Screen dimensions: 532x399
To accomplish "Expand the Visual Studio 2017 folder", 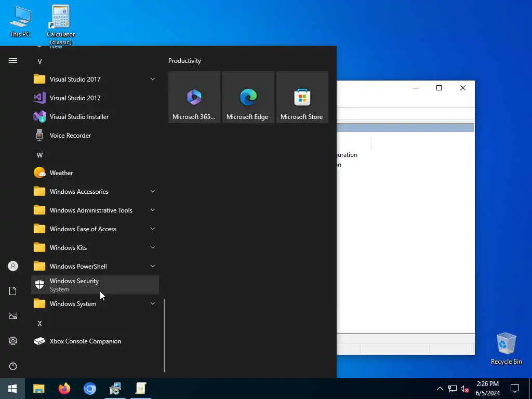I will 95,79.
